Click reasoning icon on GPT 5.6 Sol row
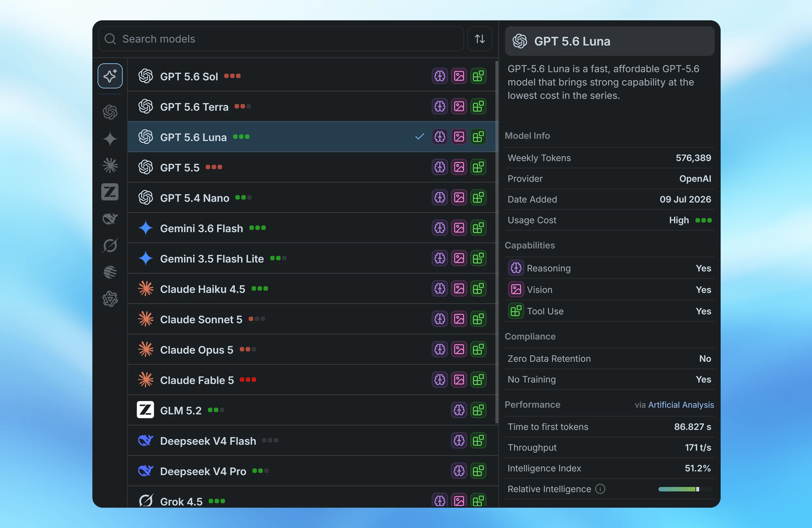The height and width of the screenshot is (528, 812). click(x=440, y=76)
